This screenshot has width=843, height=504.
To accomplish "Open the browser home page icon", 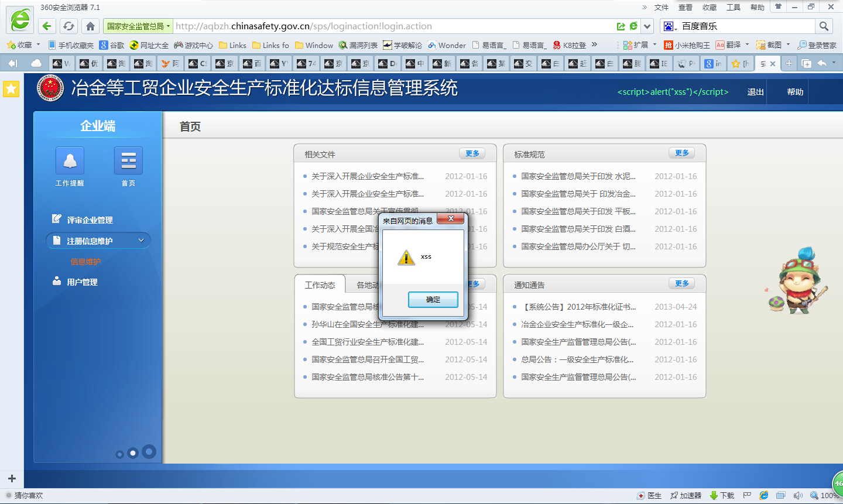I will (x=90, y=26).
